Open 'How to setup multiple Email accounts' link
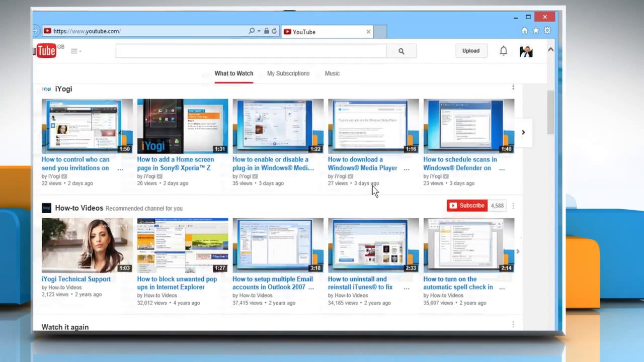Image resolution: width=644 pixels, height=362 pixels. point(273,283)
